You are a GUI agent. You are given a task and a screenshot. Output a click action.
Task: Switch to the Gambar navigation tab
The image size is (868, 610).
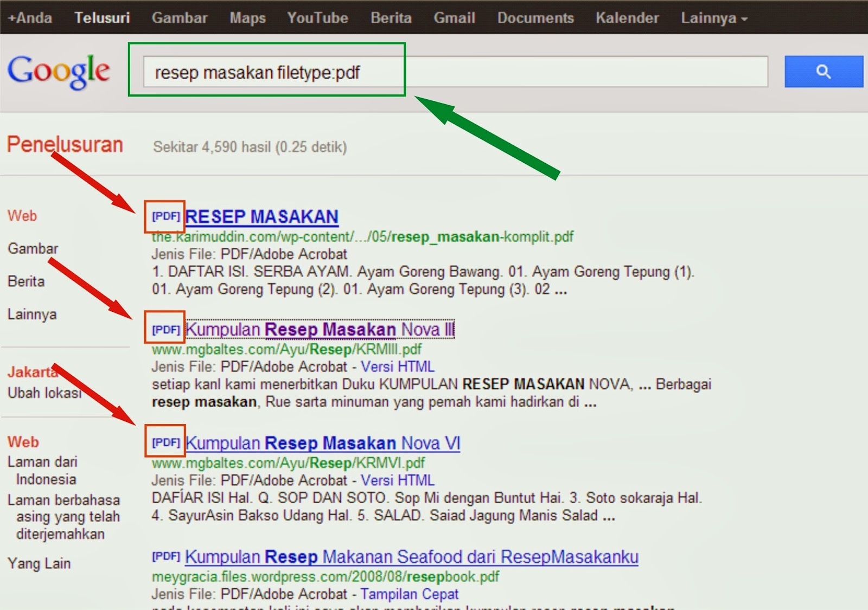[x=33, y=248]
